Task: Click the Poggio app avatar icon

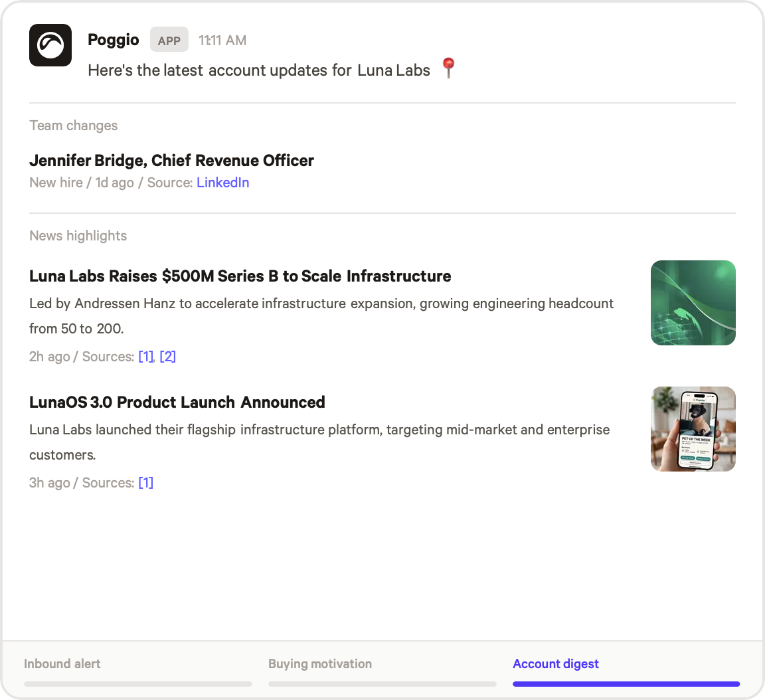Action: [x=50, y=45]
